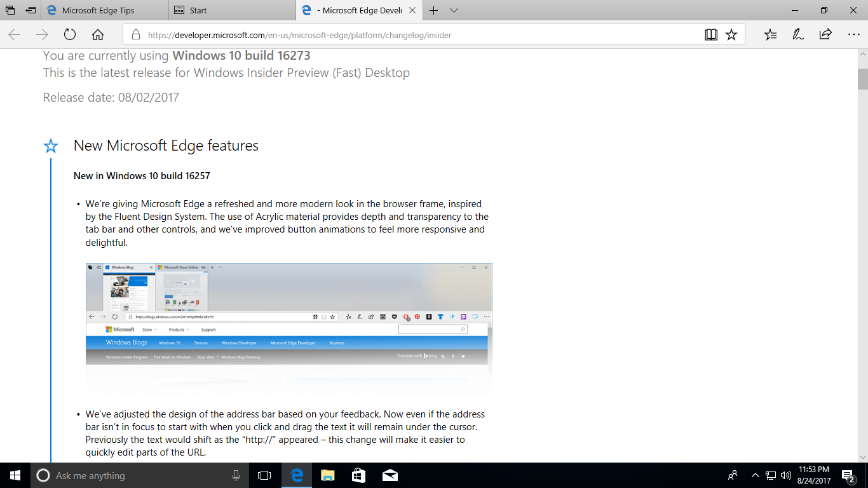Open network status tray icon

[x=771, y=475]
